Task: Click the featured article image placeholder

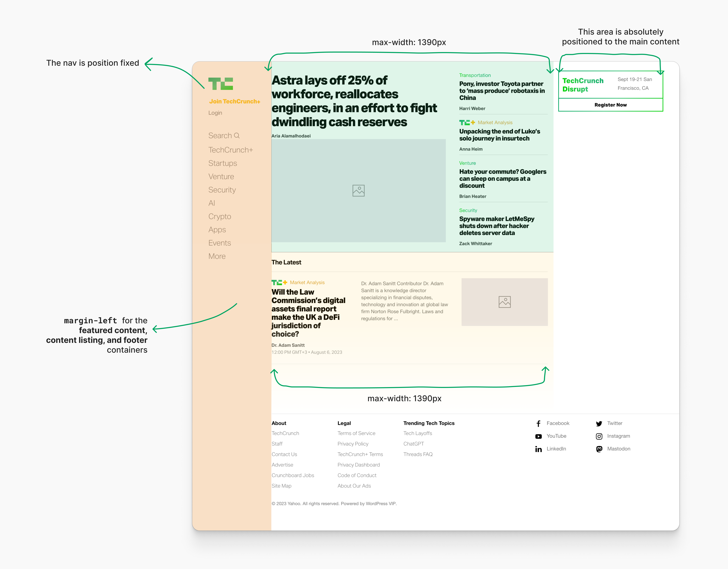Action: (x=358, y=190)
